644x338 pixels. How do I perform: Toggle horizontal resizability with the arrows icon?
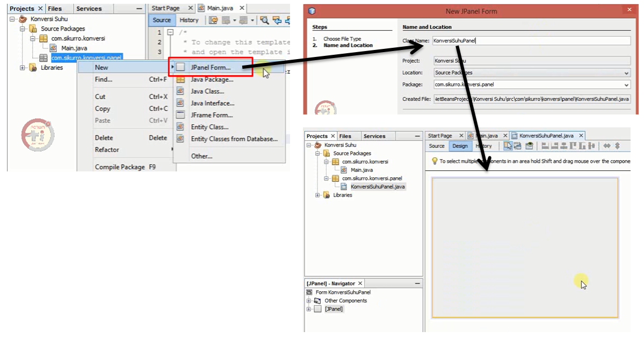coord(607,146)
